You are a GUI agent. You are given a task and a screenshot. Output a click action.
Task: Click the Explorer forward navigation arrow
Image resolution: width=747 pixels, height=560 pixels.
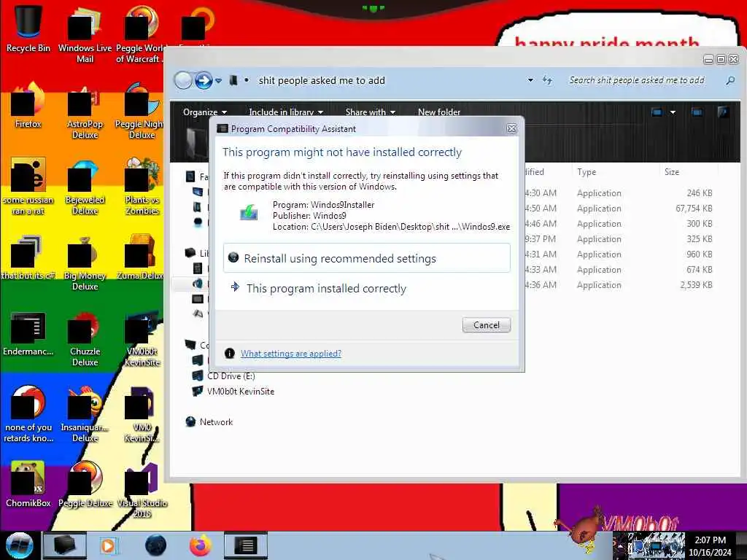pos(204,80)
